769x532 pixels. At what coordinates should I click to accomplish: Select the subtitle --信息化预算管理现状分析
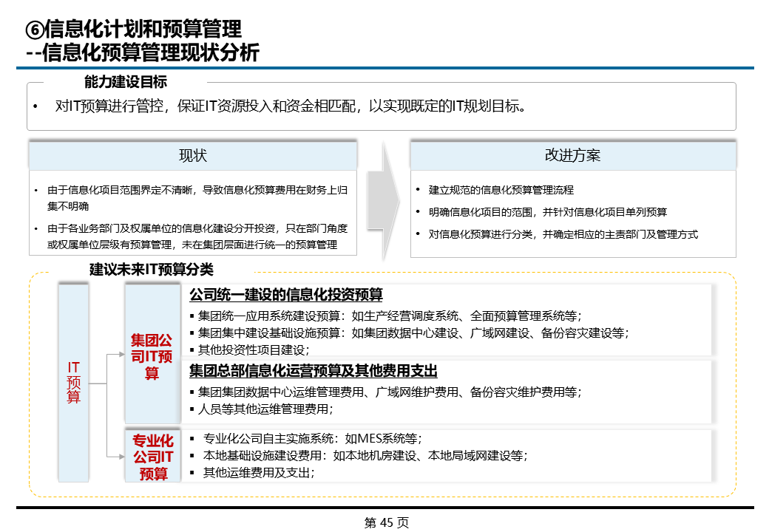[x=143, y=52]
